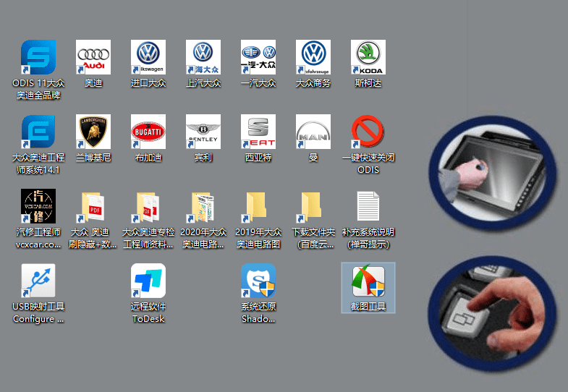Select the MAN 曼 shortcut icon
Viewport: 568px width, 392px height.
tap(313, 132)
